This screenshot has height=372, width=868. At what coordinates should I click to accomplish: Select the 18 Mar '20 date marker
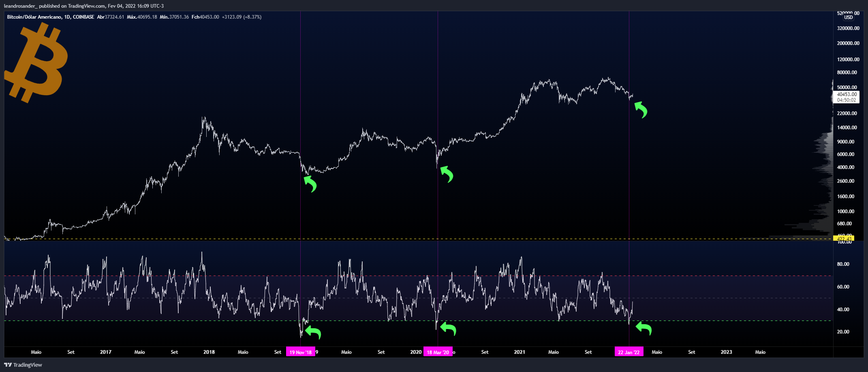(x=438, y=352)
